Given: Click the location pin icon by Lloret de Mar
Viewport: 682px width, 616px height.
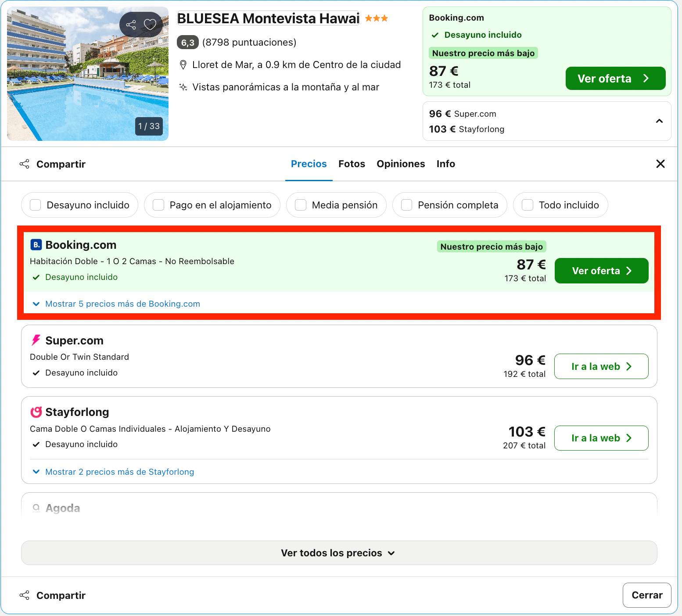Looking at the screenshot, I should point(183,65).
